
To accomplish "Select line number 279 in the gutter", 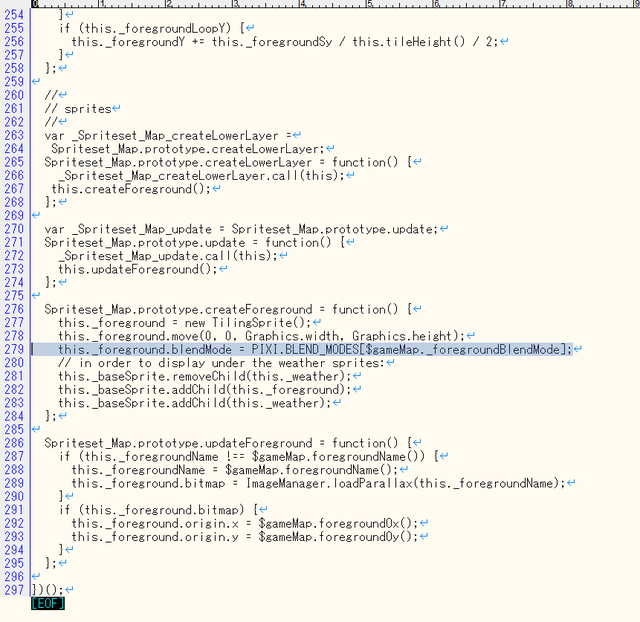I will pos(14,349).
